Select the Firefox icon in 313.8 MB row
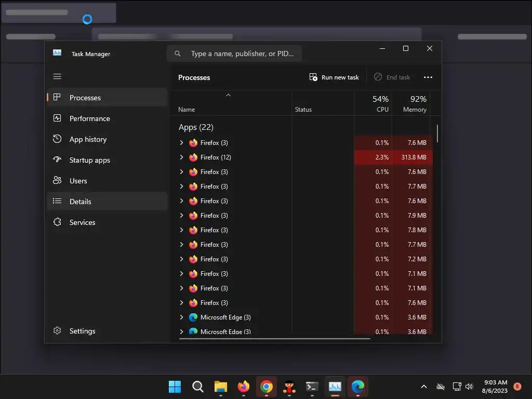The height and width of the screenshot is (399, 532). 193,157
